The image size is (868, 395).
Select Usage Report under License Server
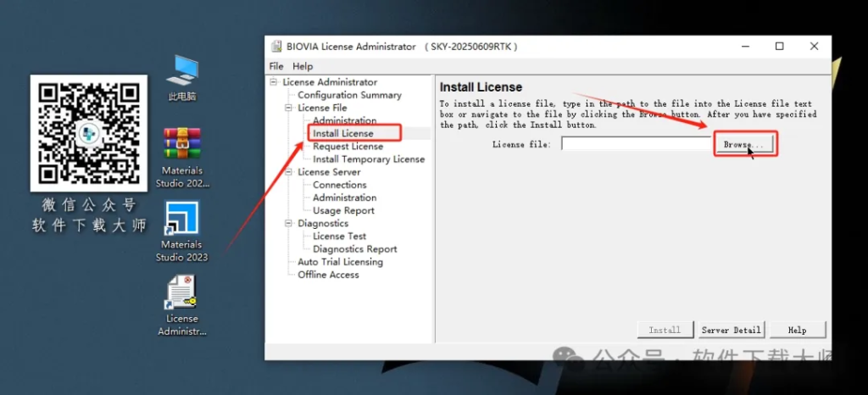pos(343,211)
